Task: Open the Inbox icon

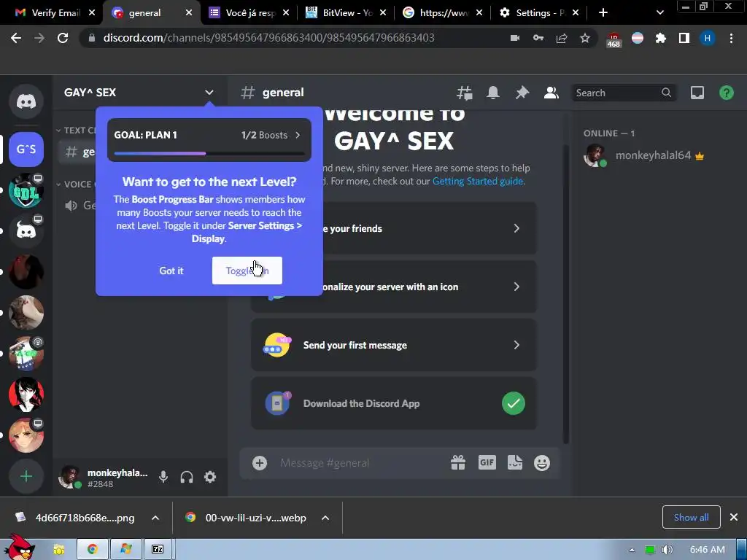Action: coord(697,93)
